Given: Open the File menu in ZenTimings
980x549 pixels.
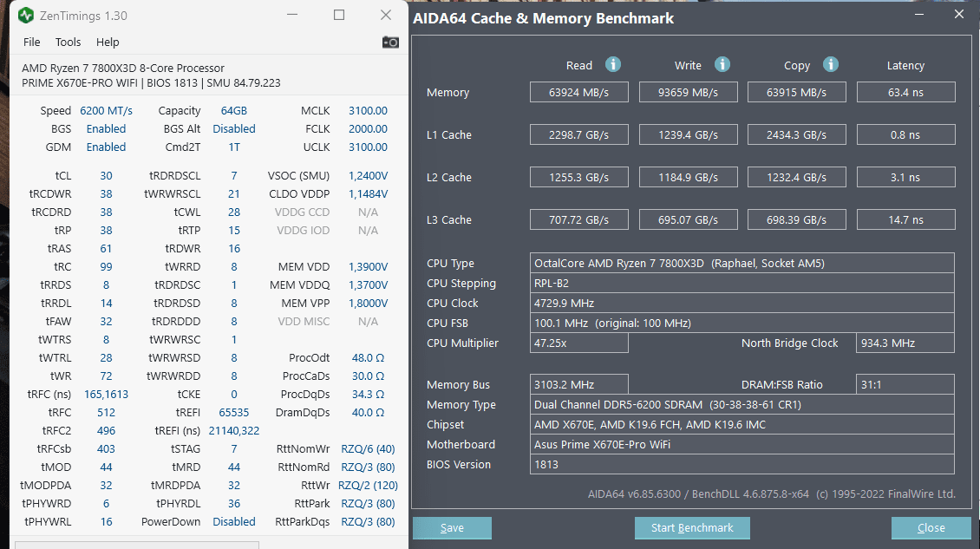Looking at the screenshot, I should 32,42.
